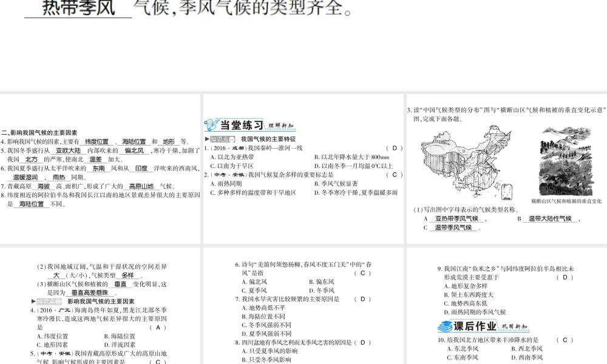Select option D. 以南冬季一月均温0℃以上
Viewport: 607px width, 364px height.
(x=353, y=166)
